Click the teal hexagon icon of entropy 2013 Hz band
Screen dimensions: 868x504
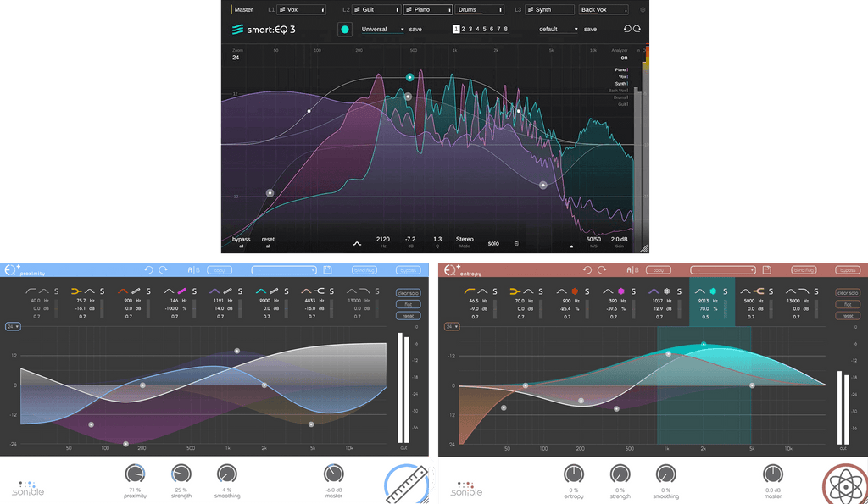713,291
